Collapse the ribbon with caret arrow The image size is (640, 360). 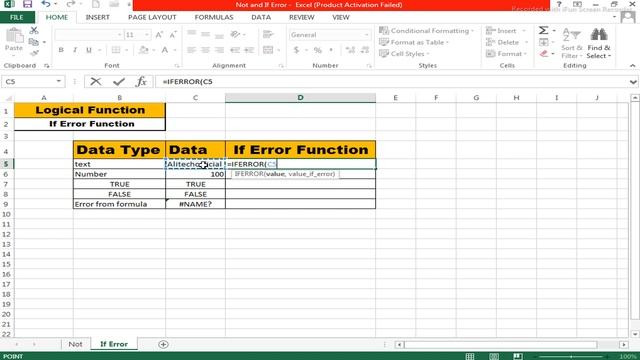(x=633, y=66)
